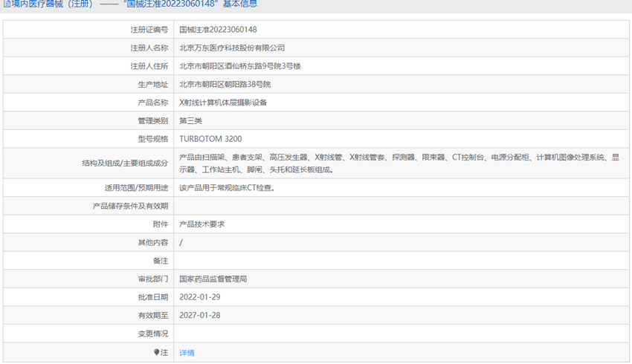Click the 变更情况 row label
This screenshot has height=364, width=632.
[152, 334]
